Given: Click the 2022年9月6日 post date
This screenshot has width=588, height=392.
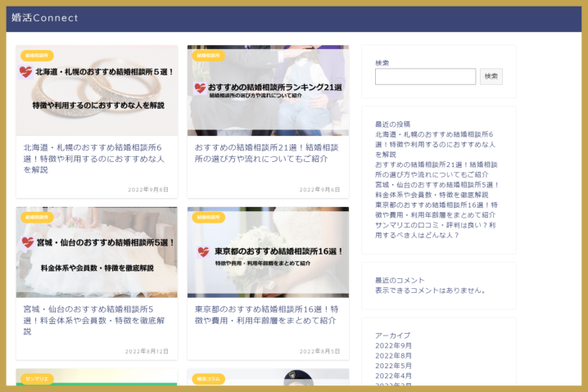Looking at the screenshot, I should coord(319,190).
